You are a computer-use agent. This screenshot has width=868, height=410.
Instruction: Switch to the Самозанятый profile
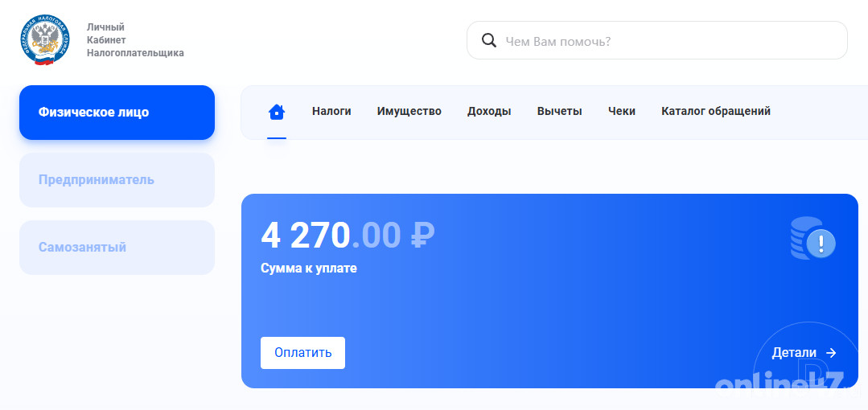click(117, 248)
